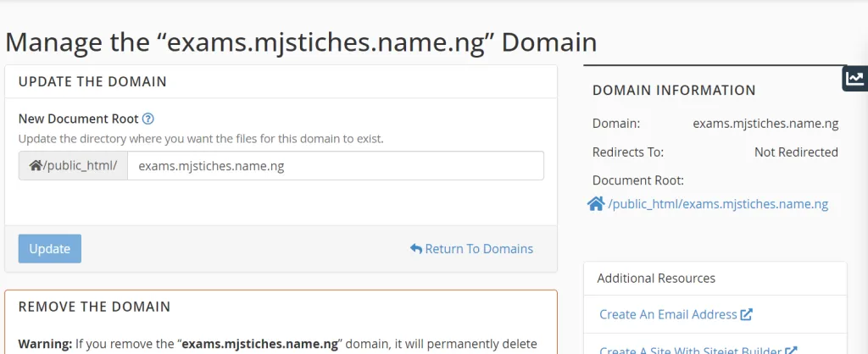This screenshot has width=868, height=354.
Task: Open the Create An Email Address link
Action: pyautogui.click(x=668, y=315)
